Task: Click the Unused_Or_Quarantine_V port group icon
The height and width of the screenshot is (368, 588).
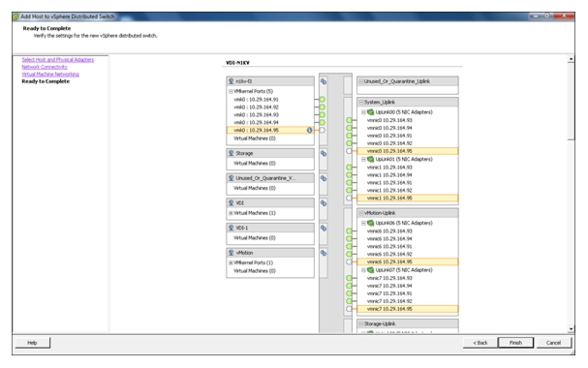Action: pos(231,178)
